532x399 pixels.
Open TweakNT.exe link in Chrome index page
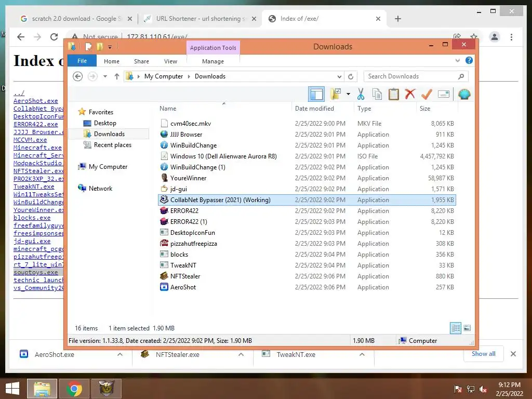coord(34,187)
